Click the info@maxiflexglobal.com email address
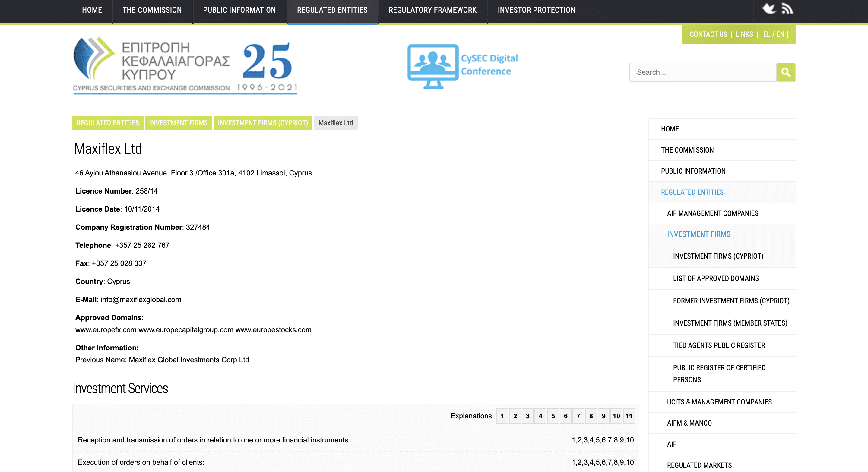Viewport: 868px width, 472px height. [x=141, y=300]
